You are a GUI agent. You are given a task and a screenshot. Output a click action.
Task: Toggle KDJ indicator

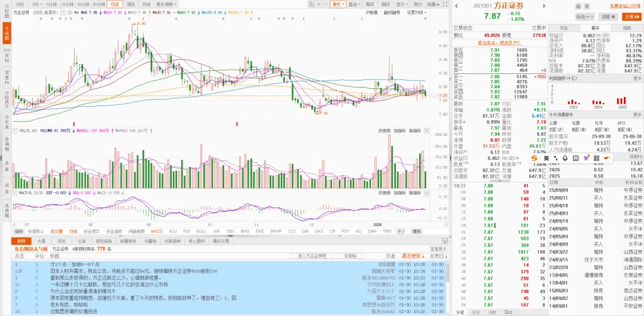point(172,231)
